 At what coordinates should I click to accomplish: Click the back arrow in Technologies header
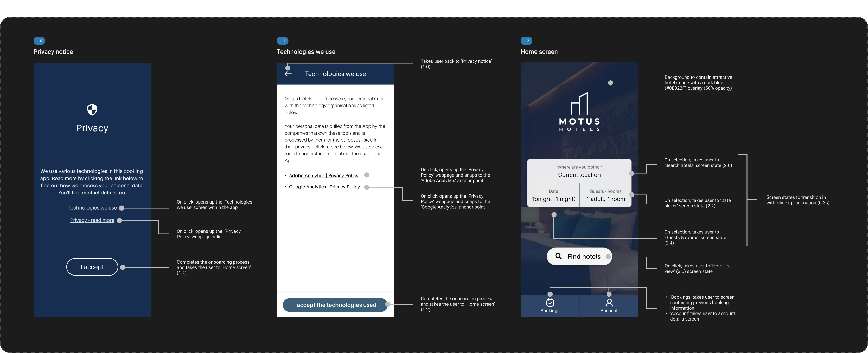tap(288, 74)
